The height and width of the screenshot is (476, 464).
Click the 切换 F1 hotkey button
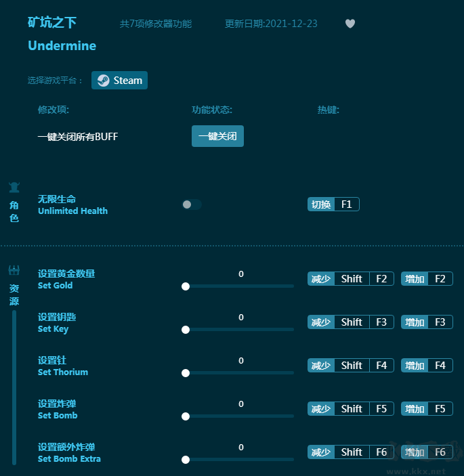coord(333,204)
